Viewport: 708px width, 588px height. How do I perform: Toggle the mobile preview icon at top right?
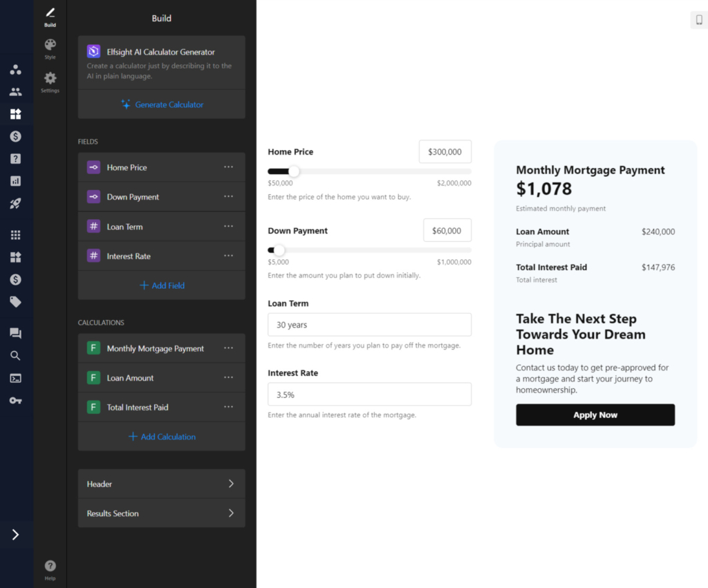tap(698, 19)
